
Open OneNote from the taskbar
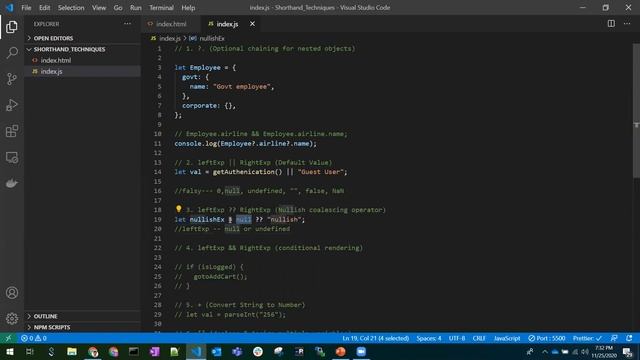pyautogui.click(x=154, y=351)
